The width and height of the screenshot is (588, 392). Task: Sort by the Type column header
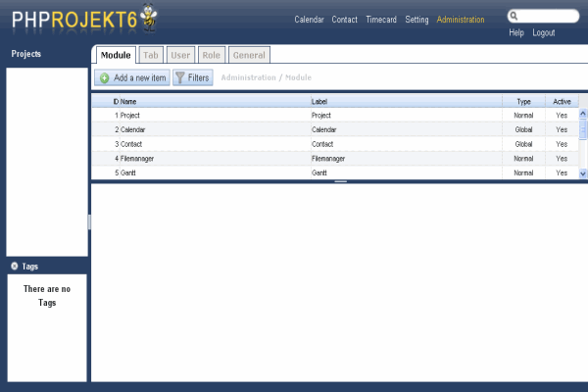pyautogui.click(x=523, y=101)
